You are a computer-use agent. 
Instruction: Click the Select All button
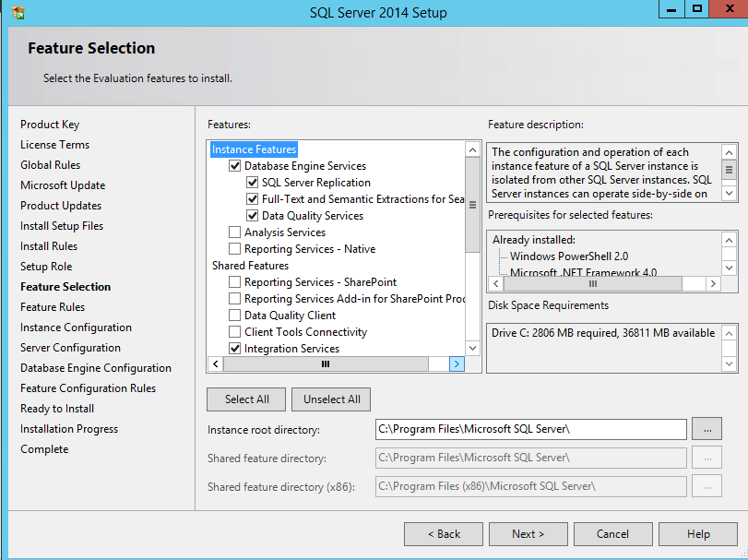(x=245, y=399)
